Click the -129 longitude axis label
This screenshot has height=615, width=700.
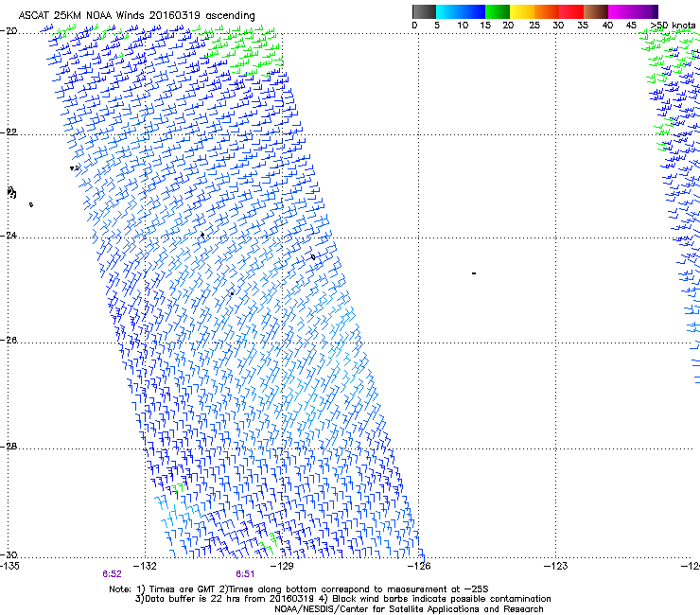click(x=282, y=567)
